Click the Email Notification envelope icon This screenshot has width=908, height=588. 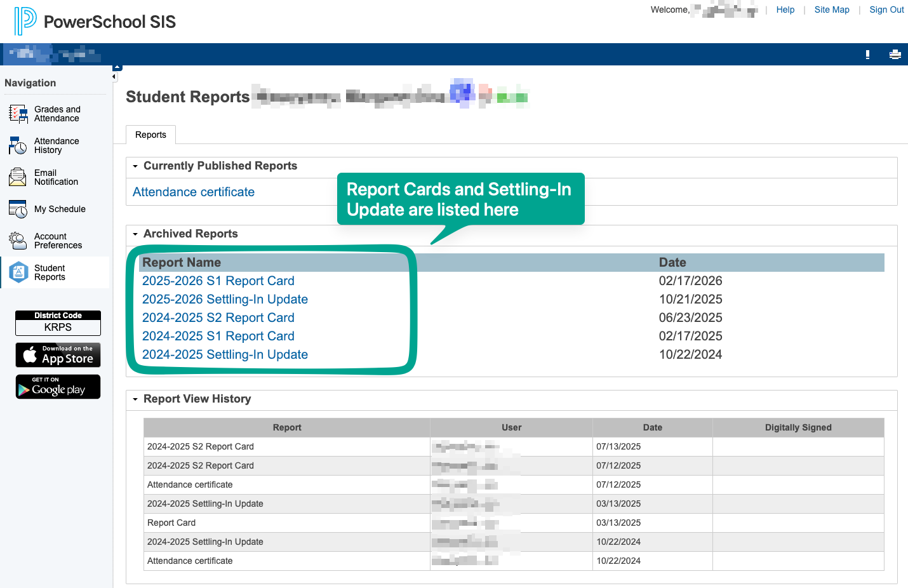18,177
